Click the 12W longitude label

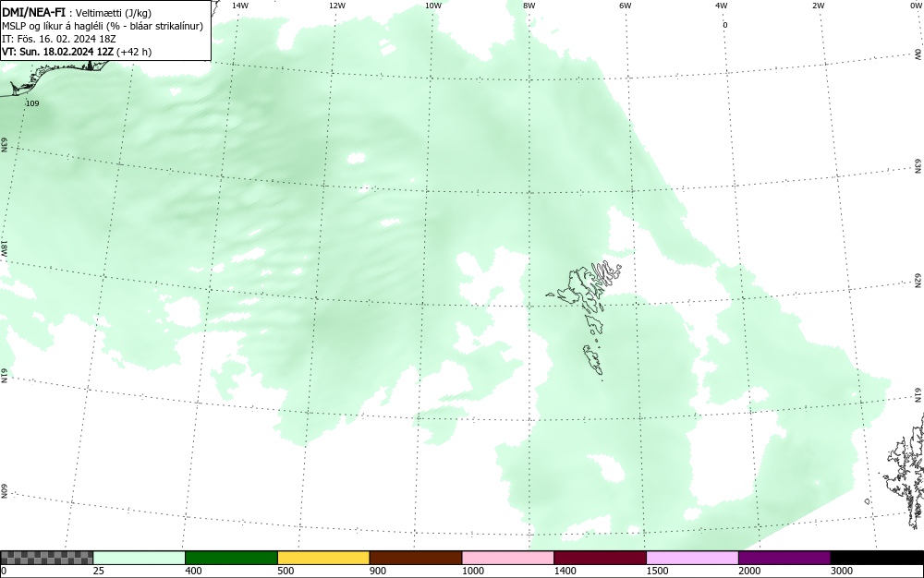tap(336, 6)
